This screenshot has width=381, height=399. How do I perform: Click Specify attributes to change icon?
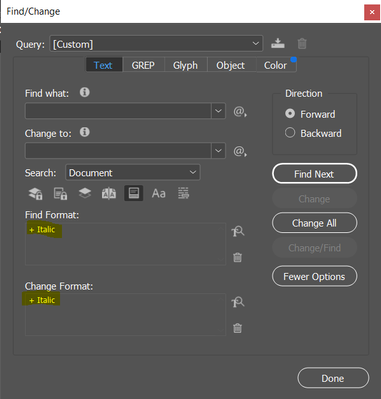pyautogui.click(x=238, y=302)
